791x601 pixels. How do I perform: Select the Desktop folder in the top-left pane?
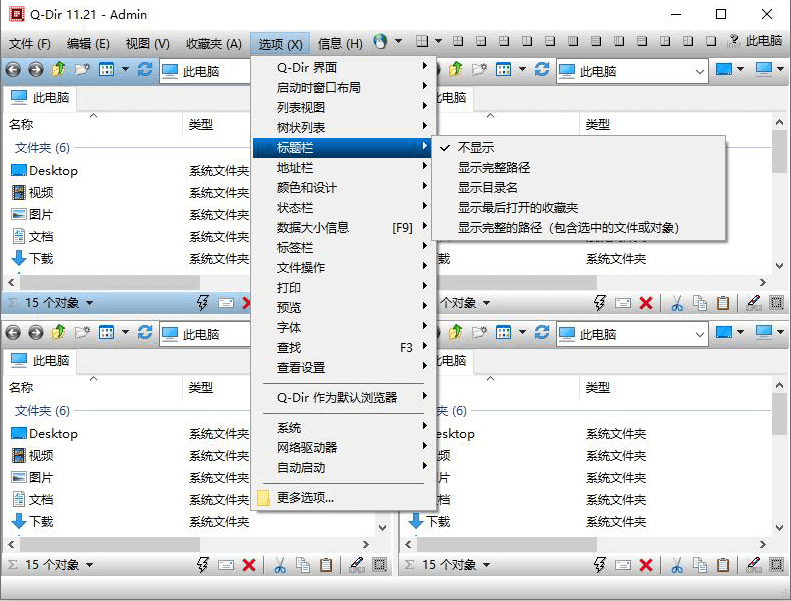44,171
